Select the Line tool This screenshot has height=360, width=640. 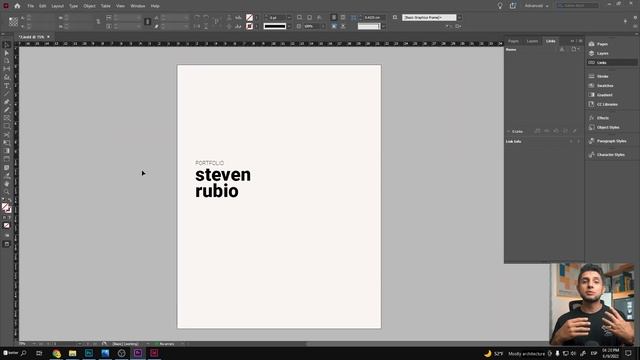[x=7, y=94]
